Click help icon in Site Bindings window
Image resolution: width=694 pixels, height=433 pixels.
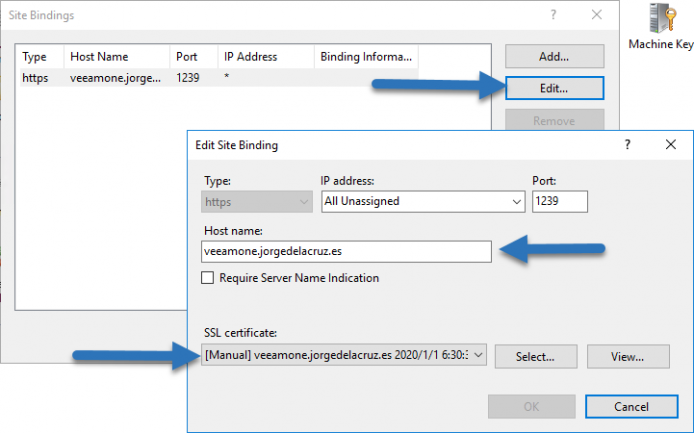(x=553, y=15)
